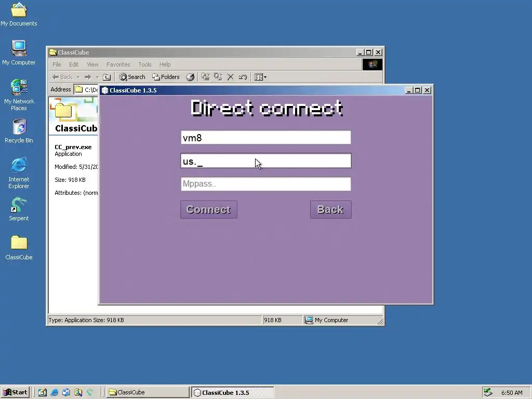Viewport: 532px width, 399px height.
Task: Click the Undo toolbar icon
Action: coord(243,77)
